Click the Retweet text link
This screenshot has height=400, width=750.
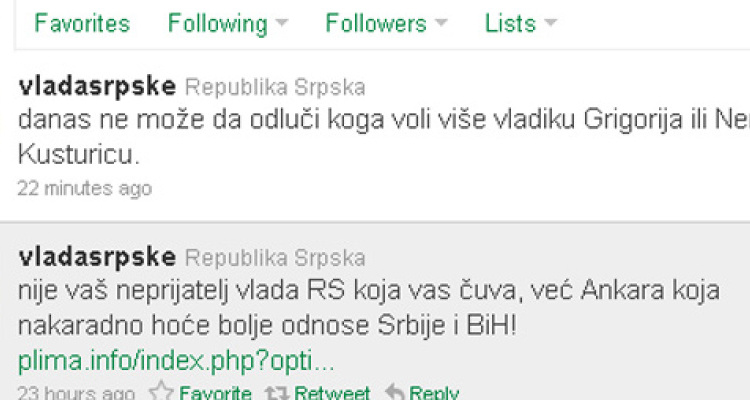[x=332, y=393]
